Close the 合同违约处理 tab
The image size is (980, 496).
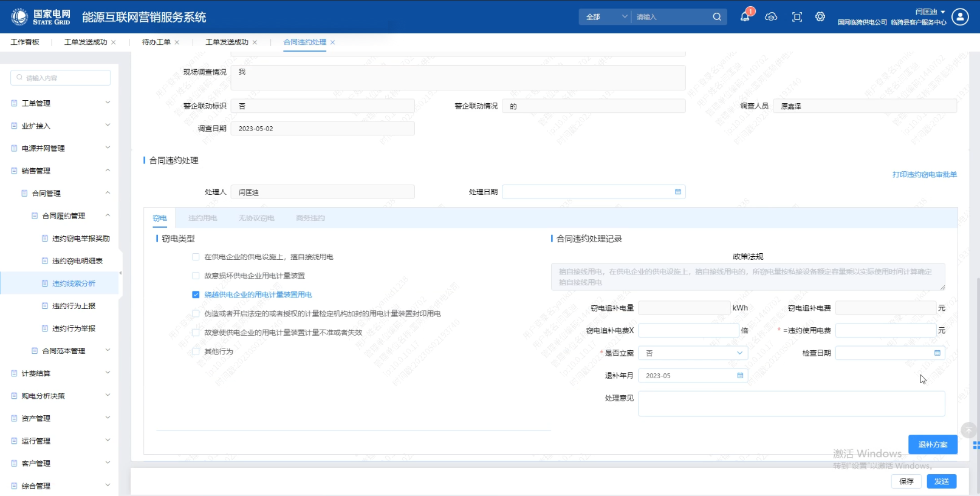coord(333,42)
